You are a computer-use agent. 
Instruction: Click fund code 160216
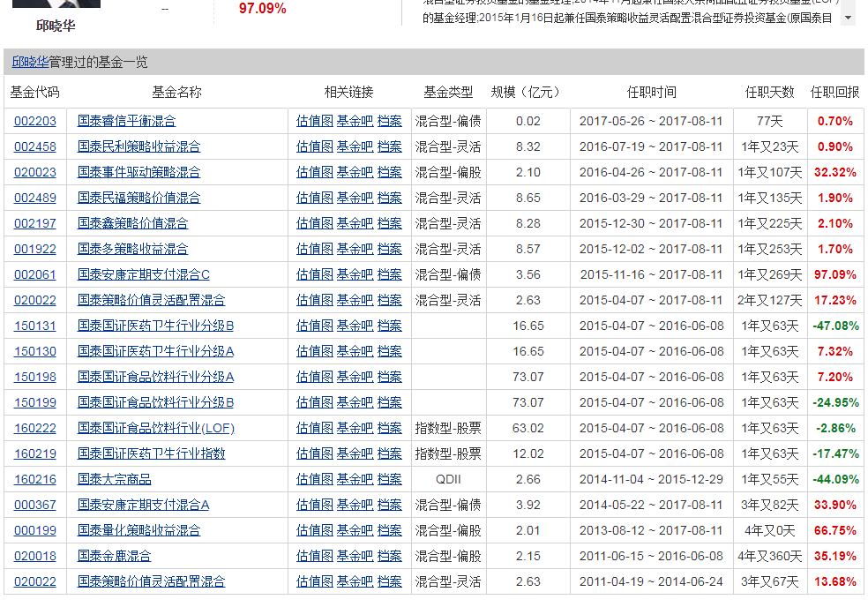click(35, 479)
